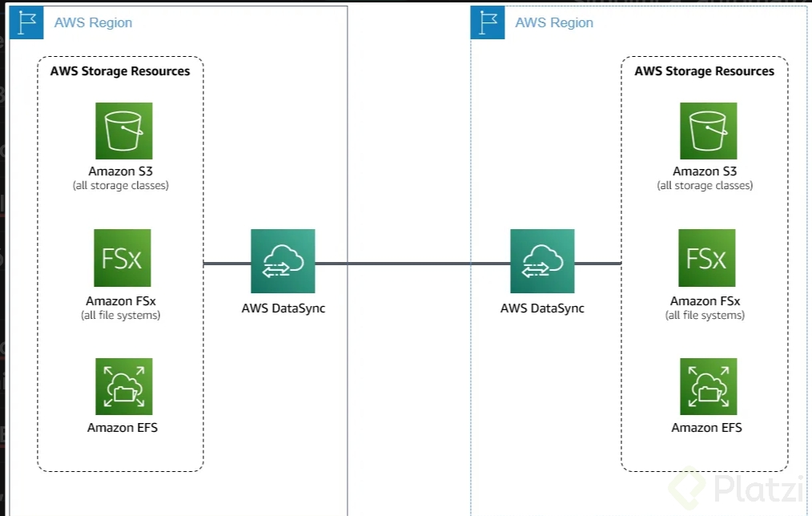The width and height of the screenshot is (812, 516).
Task: Click right 'AWS Storage Resources' heading
Action: coord(704,71)
